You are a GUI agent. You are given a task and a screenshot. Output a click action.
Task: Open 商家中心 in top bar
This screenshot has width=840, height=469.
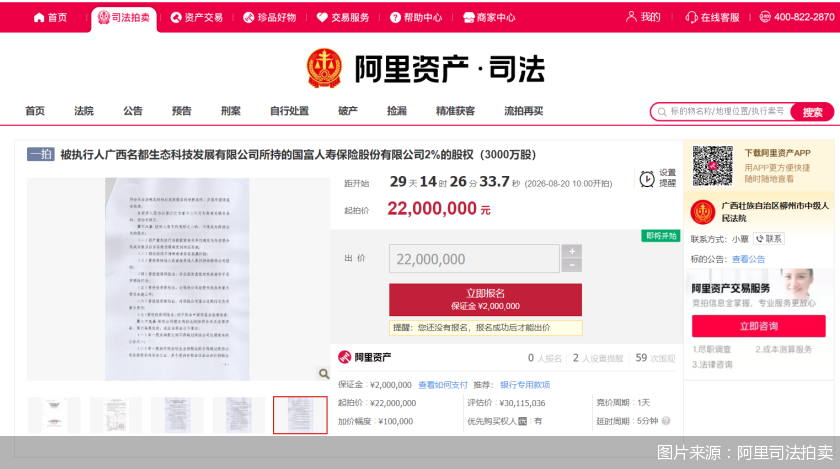[489, 18]
